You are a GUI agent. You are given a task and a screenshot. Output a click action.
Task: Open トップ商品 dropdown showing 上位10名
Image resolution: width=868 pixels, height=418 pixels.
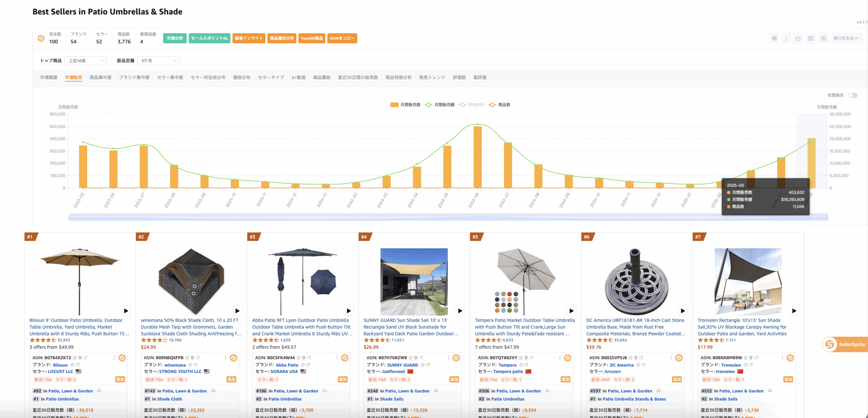click(86, 61)
